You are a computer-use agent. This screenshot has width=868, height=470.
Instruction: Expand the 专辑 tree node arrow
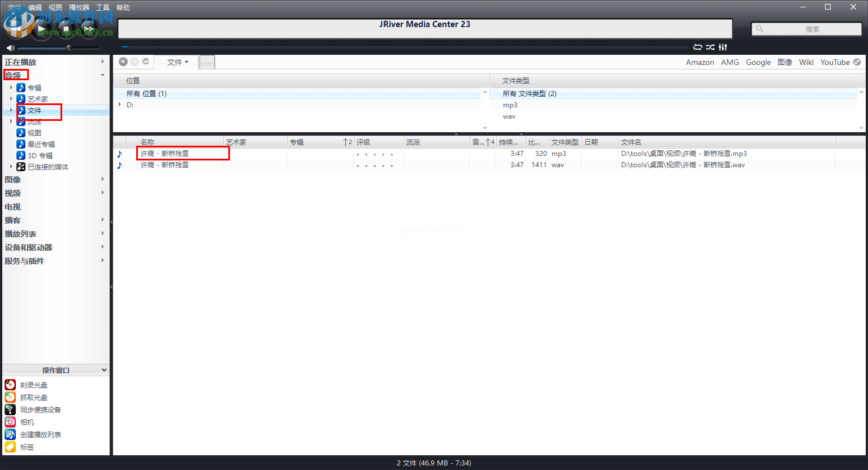click(11, 88)
